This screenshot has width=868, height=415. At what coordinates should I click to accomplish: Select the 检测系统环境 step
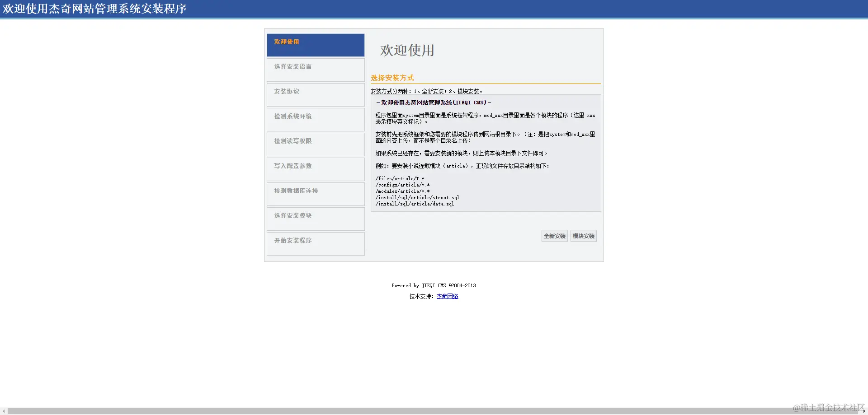pyautogui.click(x=316, y=120)
